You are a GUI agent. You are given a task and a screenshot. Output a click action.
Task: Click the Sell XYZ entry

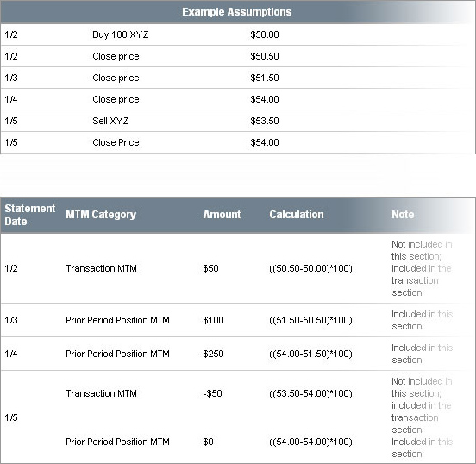coord(110,121)
